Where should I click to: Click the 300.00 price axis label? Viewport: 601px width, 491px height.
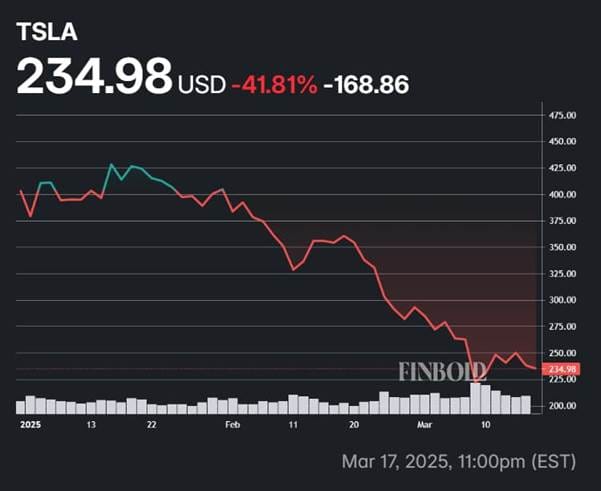[562, 300]
